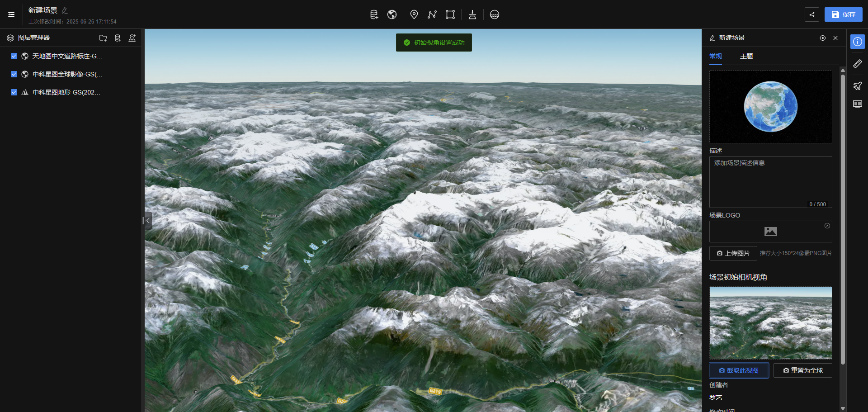
Task: Click 重置为全球 to reset the camera view
Action: 802,370
